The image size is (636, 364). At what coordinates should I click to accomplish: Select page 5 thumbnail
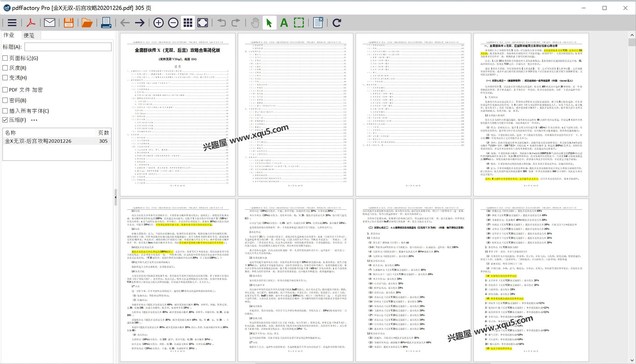tap(177, 280)
